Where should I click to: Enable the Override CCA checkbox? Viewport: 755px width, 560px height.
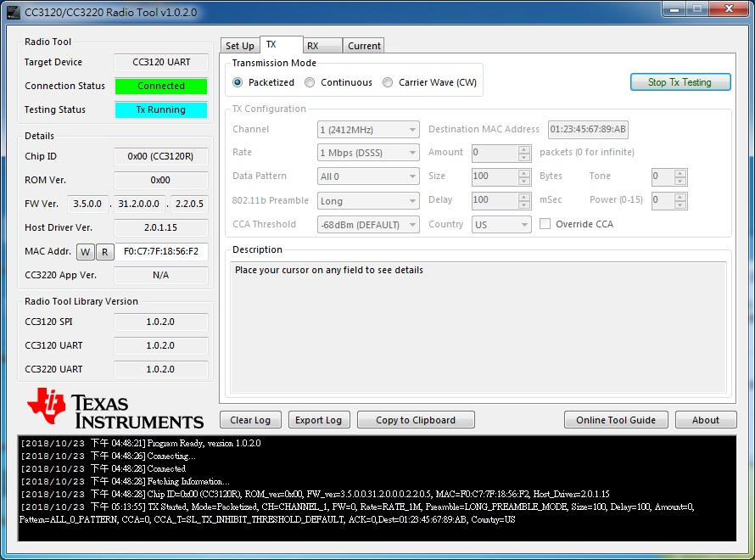(x=545, y=224)
